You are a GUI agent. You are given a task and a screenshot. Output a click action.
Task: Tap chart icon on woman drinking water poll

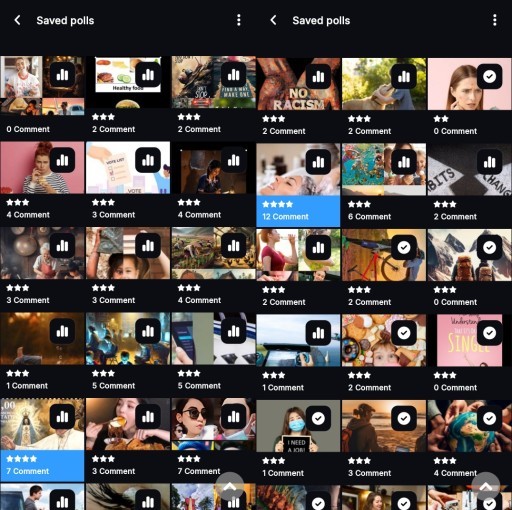click(x=318, y=247)
